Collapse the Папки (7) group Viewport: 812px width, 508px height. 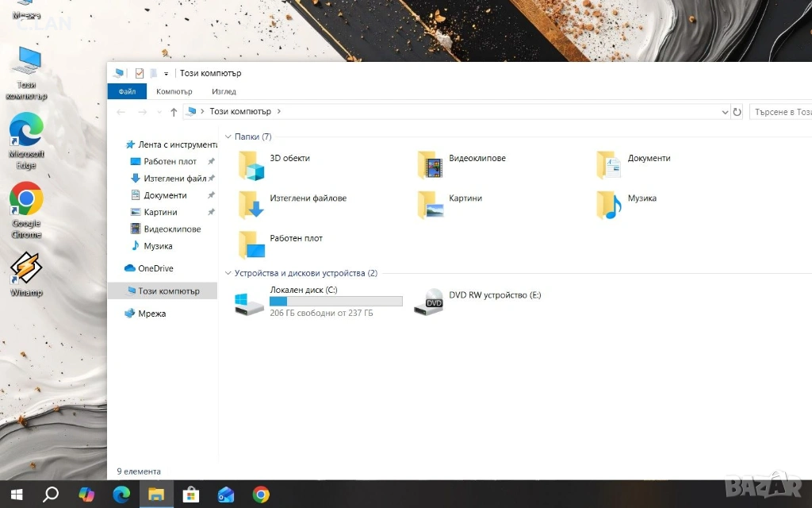point(228,137)
